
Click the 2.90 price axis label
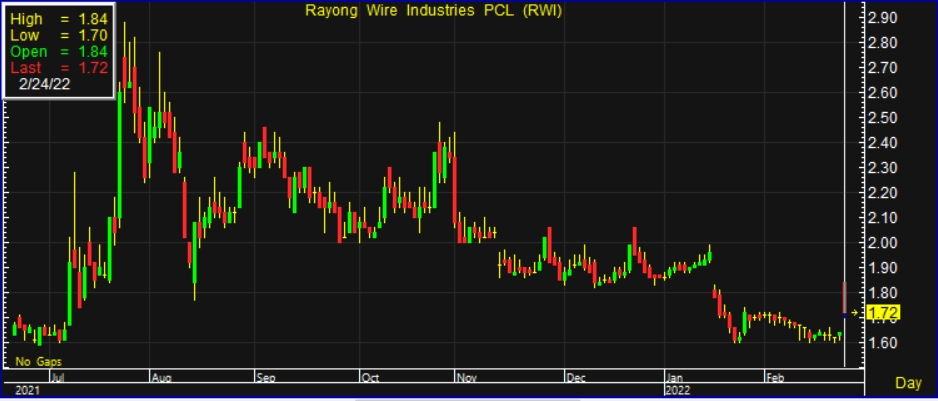pyautogui.click(x=882, y=19)
